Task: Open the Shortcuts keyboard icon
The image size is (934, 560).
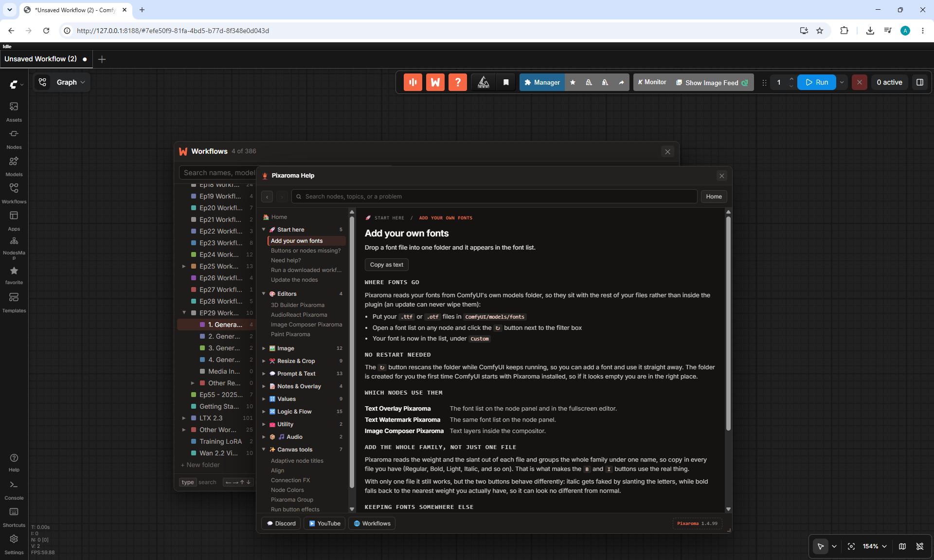Action: pyautogui.click(x=14, y=517)
